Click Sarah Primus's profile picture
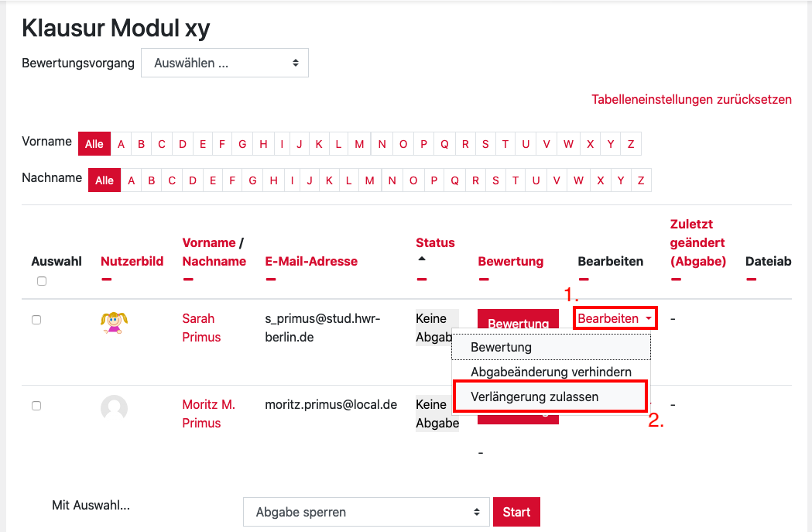Image resolution: width=812 pixels, height=532 pixels. point(115,321)
